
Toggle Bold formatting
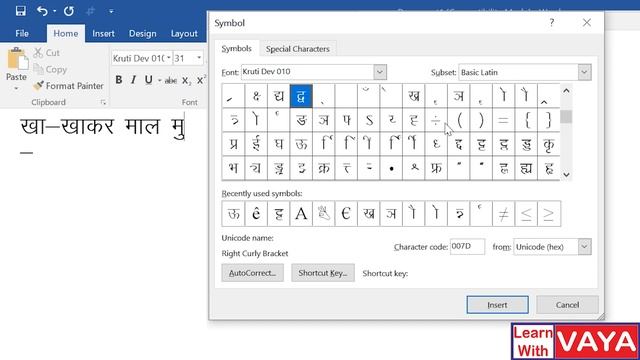point(118,80)
